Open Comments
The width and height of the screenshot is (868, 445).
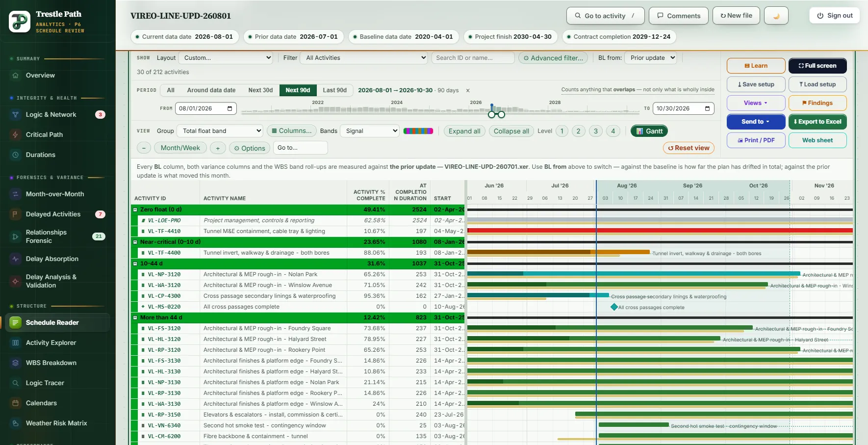click(x=679, y=16)
